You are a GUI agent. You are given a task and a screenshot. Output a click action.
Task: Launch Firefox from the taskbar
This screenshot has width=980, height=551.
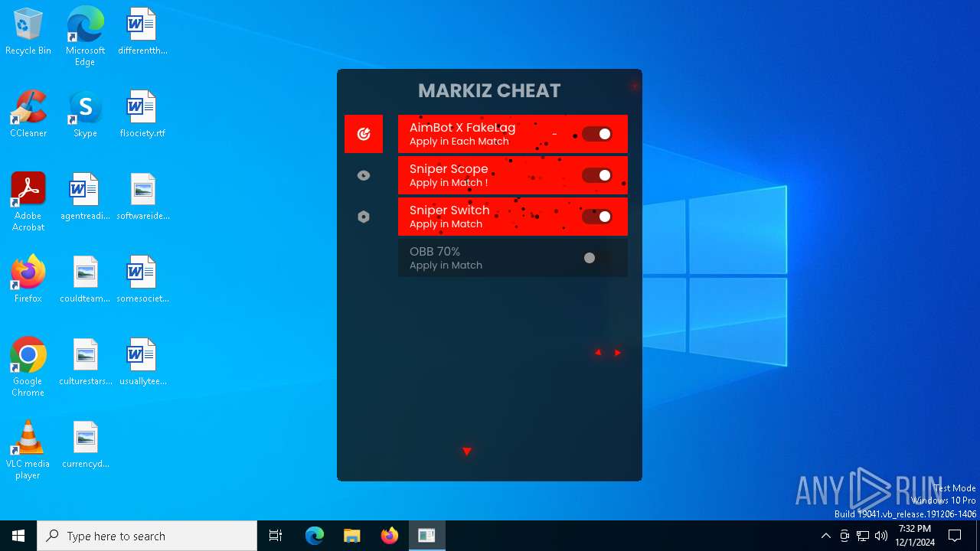(x=389, y=536)
